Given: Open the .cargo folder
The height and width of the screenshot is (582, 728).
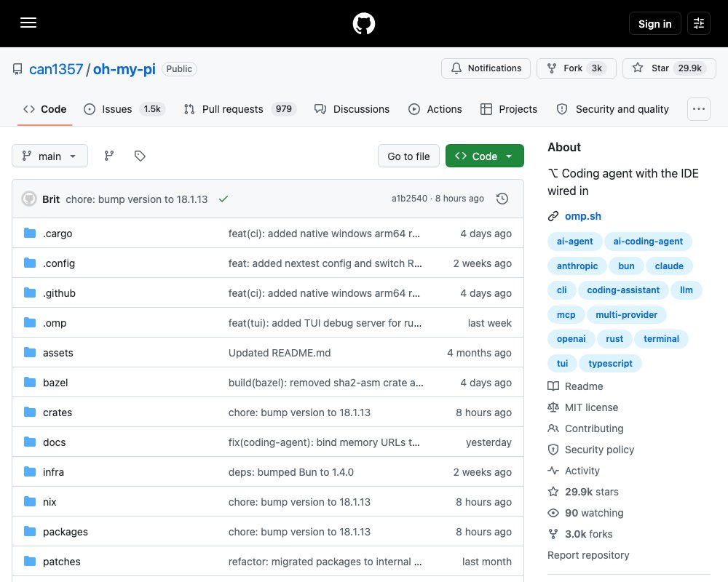Looking at the screenshot, I should [58, 234].
